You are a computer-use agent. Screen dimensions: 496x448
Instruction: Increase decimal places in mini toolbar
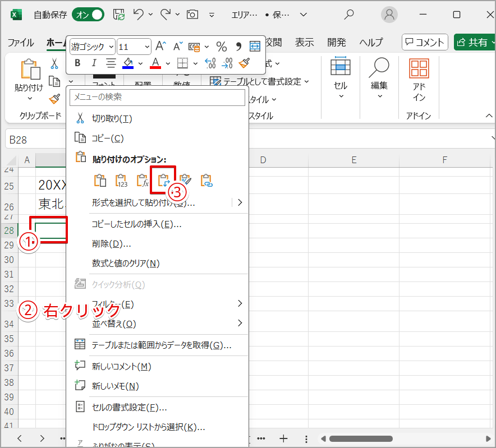(210, 63)
